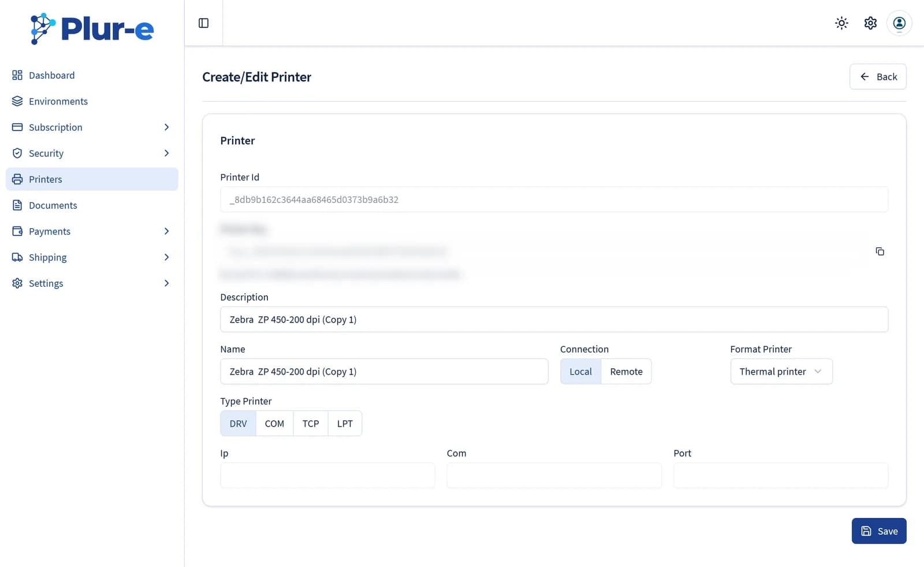Click the Back button
The height and width of the screenshot is (567, 924).
(x=878, y=77)
